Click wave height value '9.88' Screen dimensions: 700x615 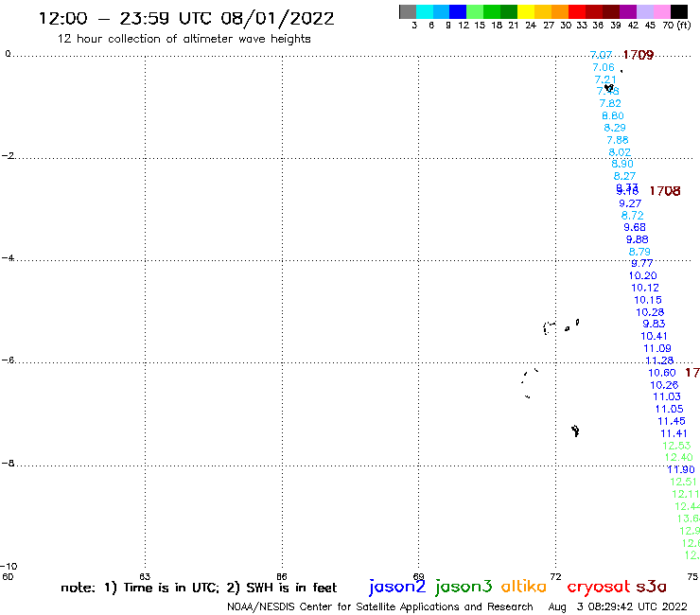pyautogui.click(x=637, y=239)
